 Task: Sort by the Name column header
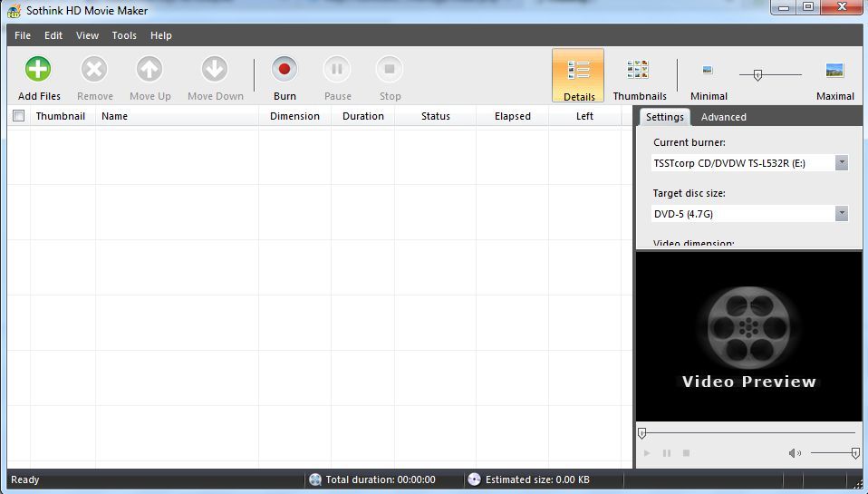coord(177,116)
